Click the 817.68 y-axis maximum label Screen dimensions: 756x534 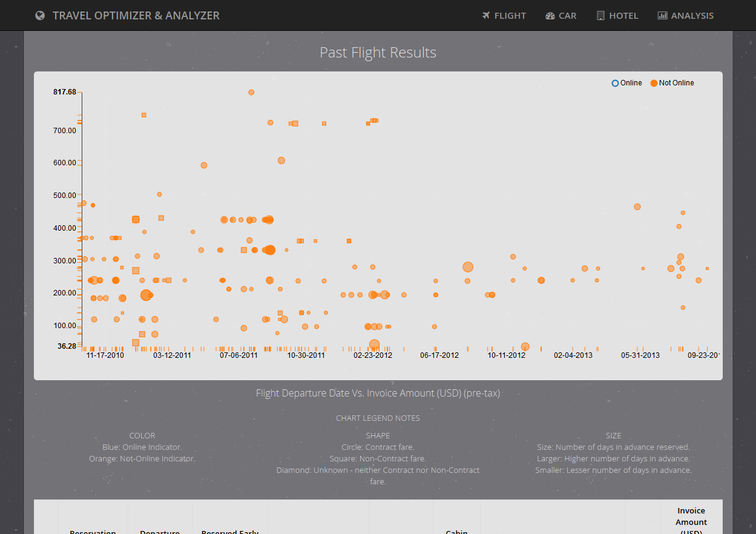(65, 92)
